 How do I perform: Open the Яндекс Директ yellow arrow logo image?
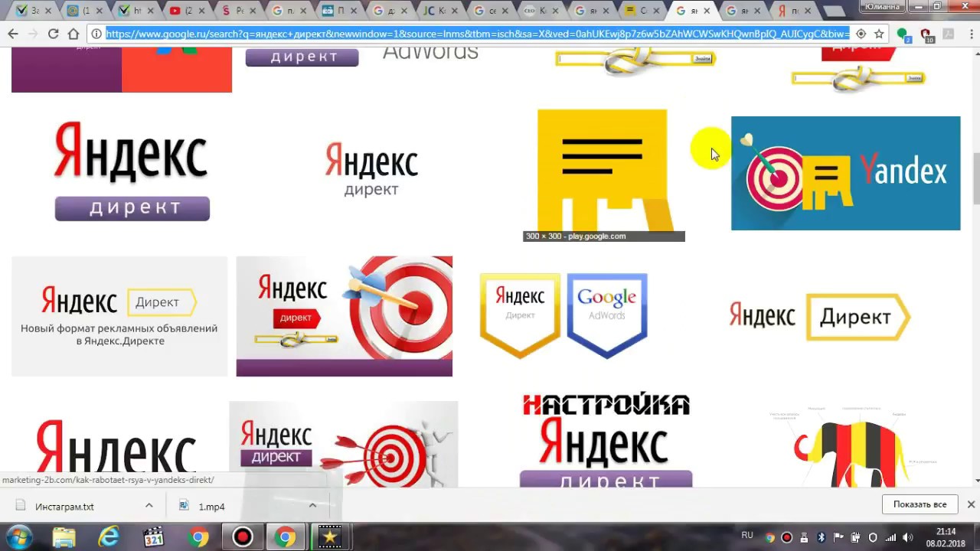(x=819, y=316)
